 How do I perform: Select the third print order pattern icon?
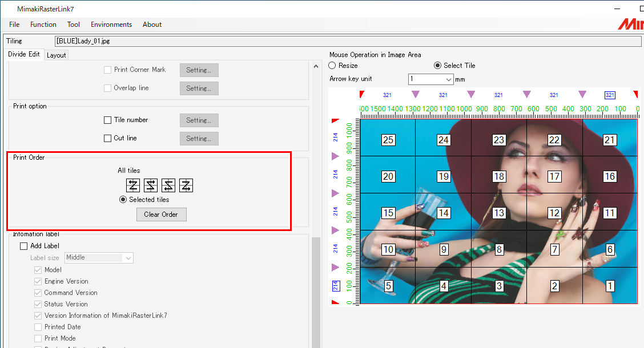(167, 185)
